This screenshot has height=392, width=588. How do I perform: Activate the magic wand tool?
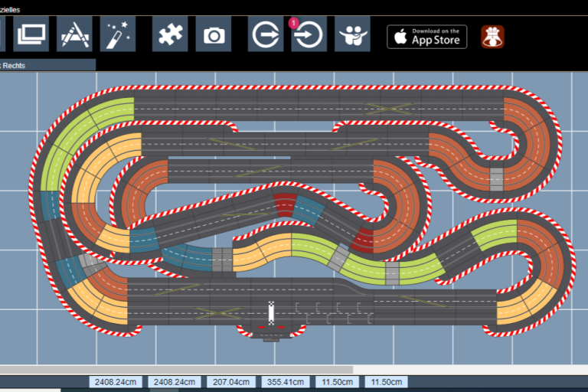pos(118,34)
